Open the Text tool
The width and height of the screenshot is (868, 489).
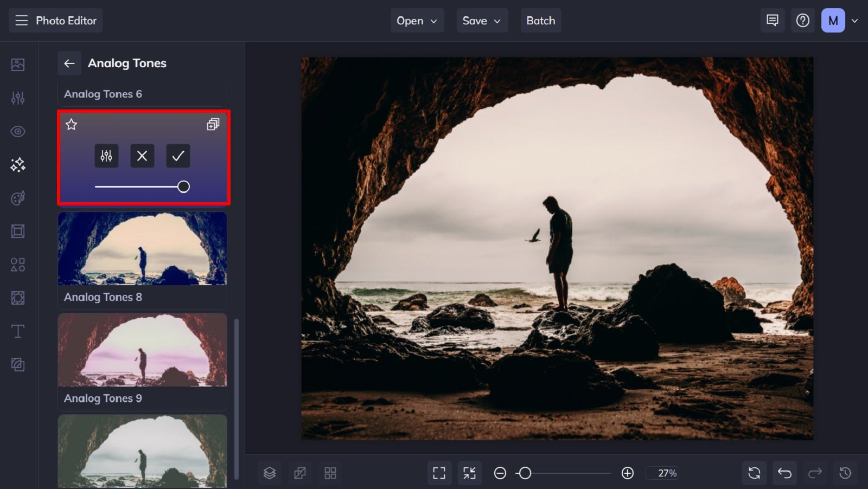18,331
